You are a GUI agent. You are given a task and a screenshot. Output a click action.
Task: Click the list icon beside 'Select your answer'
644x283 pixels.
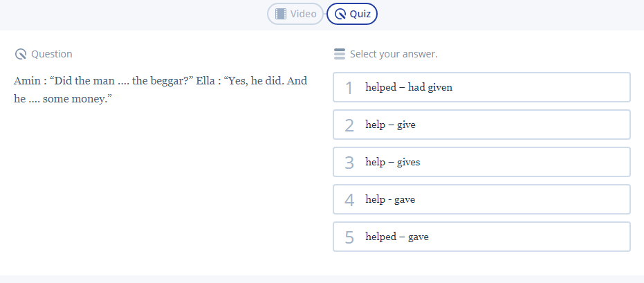click(339, 54)
